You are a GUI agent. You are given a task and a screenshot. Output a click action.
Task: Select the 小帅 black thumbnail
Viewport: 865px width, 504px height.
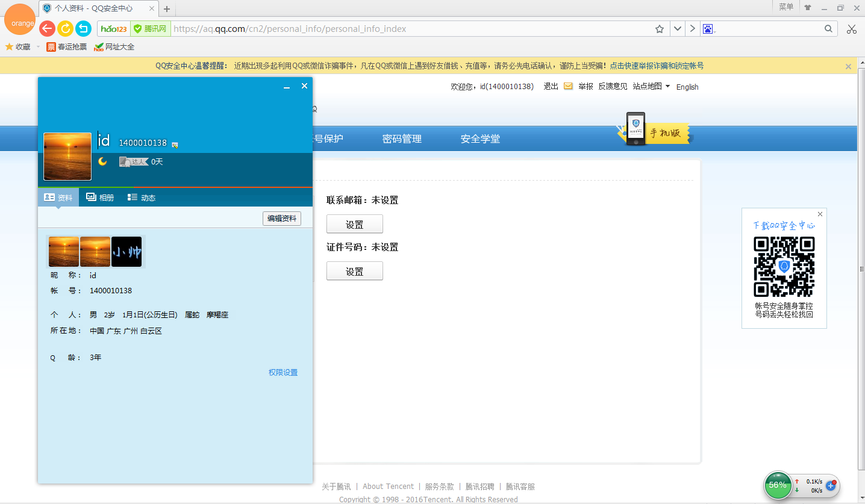(x=126, y=252)
